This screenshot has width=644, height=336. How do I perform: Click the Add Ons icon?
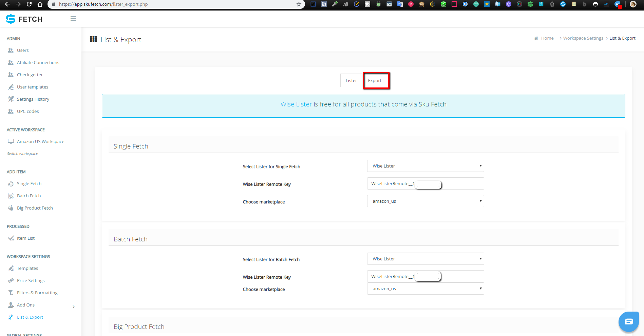(x=11, y=305)
